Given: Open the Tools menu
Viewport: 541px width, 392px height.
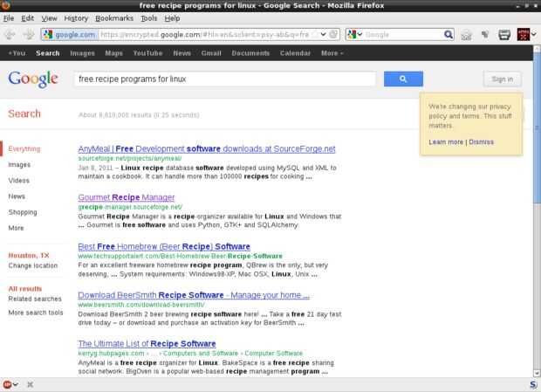Looking at the screenshot, I should 148,18.
